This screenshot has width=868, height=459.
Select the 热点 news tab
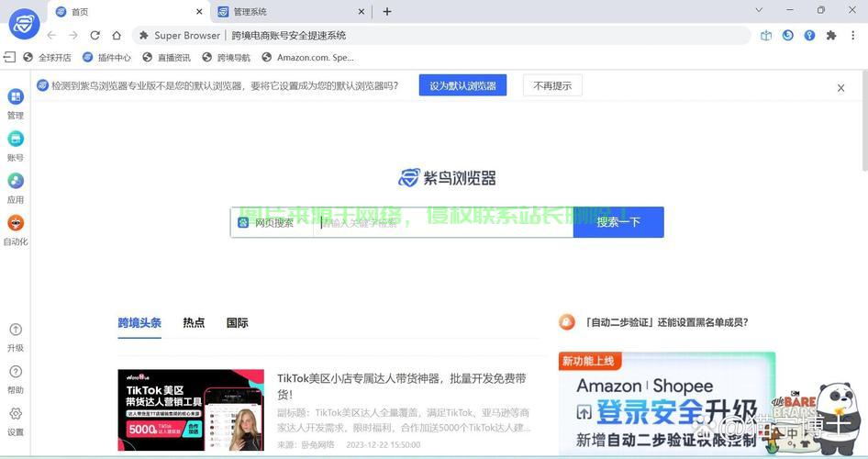click(x=194, y=323)
